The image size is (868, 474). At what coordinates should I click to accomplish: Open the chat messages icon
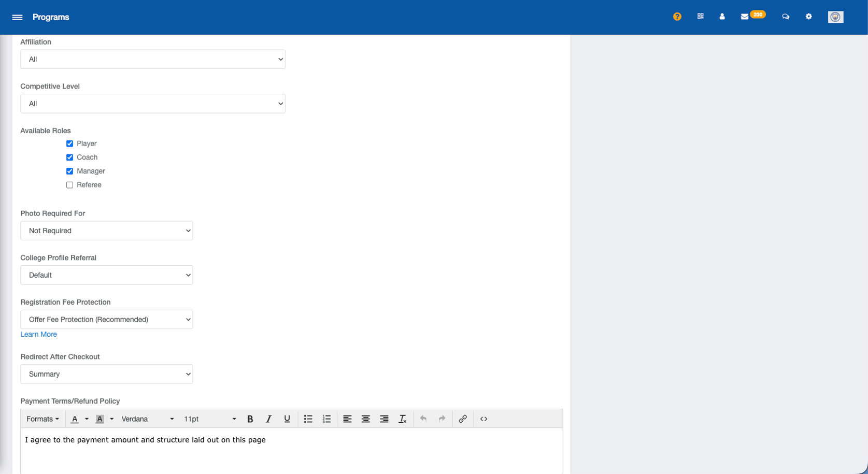[786, 17]
